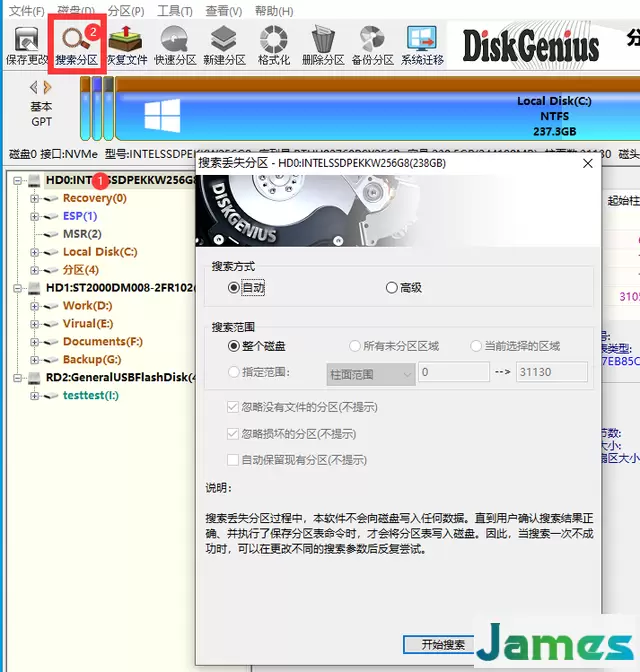Select Local Disk(C:) in the tree

pyautogui.click(x=100, y=252)
